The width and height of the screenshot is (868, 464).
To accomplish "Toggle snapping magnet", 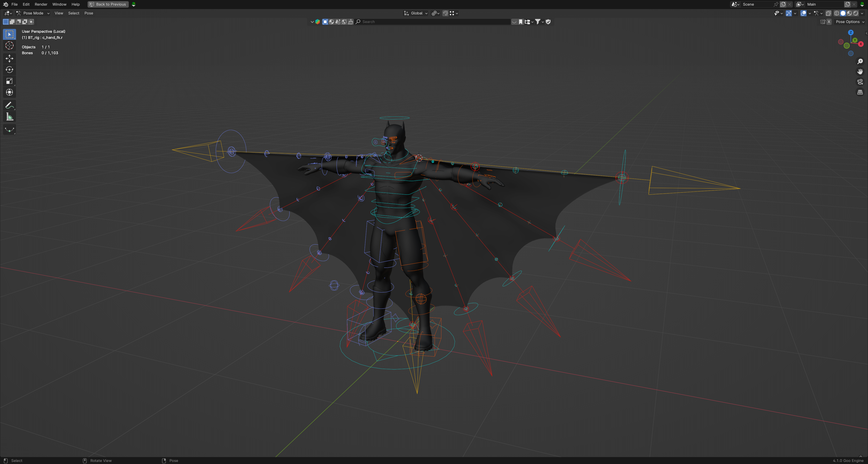I will pyautogui.click(x=445, y=13).
